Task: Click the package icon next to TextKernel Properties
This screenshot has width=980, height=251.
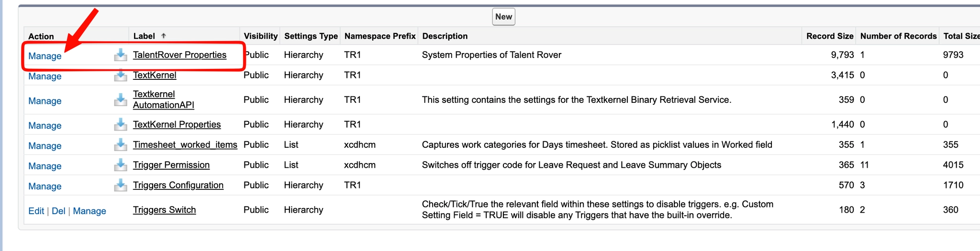Action: [121, 124]
